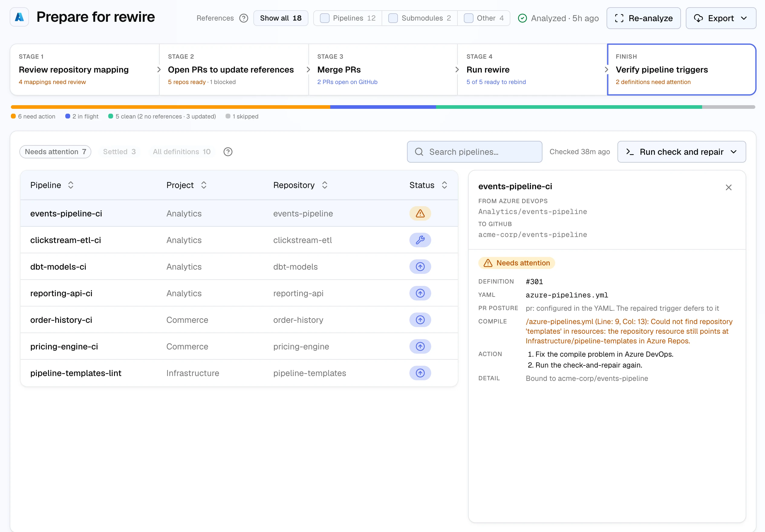Select Stage 3 Merge PRs step
This screenshot has width=765, height=532.
click(x=383, y=70)
